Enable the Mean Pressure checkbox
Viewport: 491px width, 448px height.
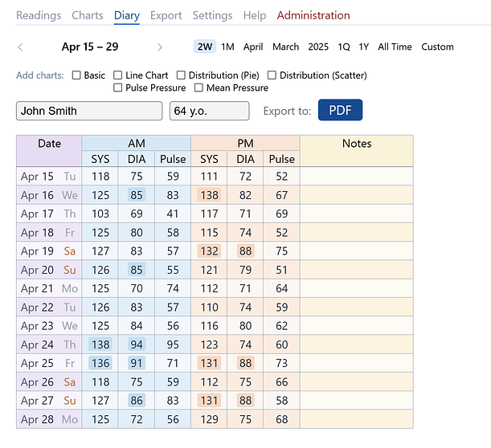198,88
